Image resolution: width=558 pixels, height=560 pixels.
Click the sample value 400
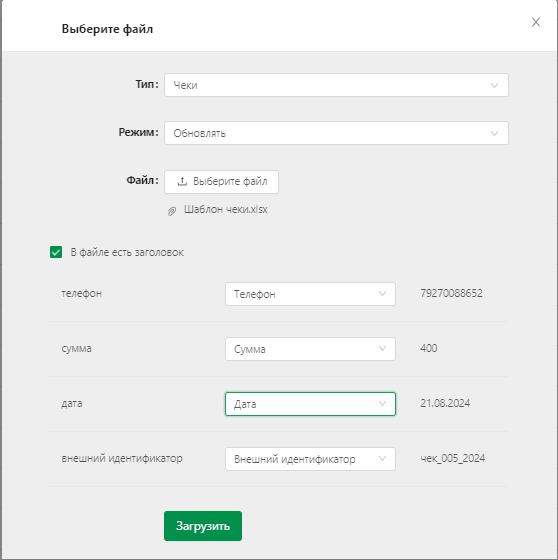pos(429,348)
